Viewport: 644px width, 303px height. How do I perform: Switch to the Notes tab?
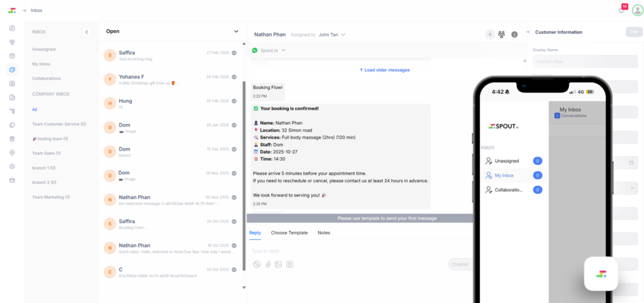coord(324,233)
